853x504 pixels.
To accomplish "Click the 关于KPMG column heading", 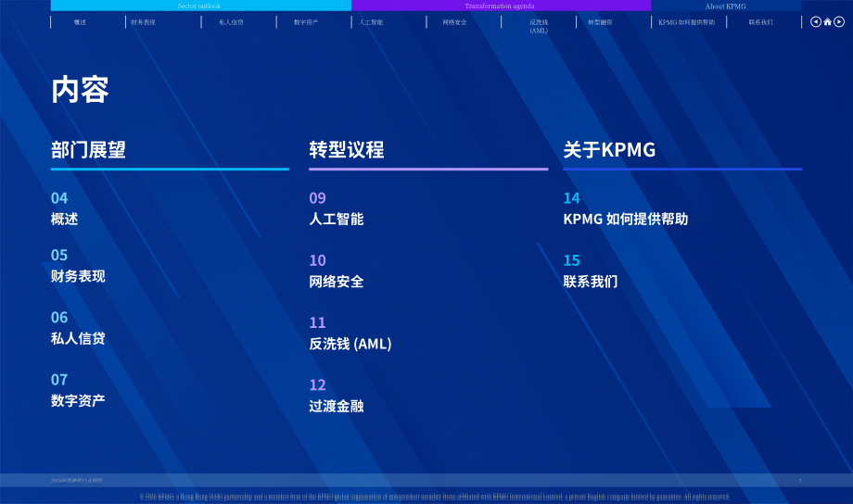I will (x=609, y=149).
